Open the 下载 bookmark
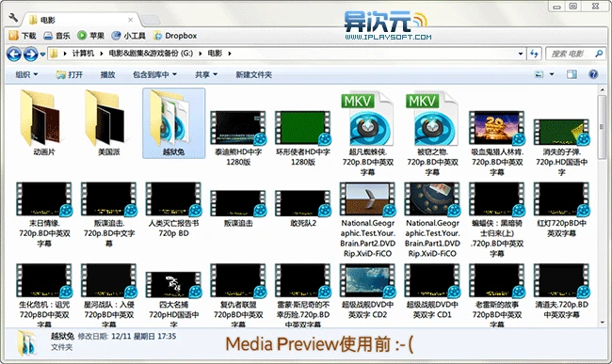 [23, 36]
